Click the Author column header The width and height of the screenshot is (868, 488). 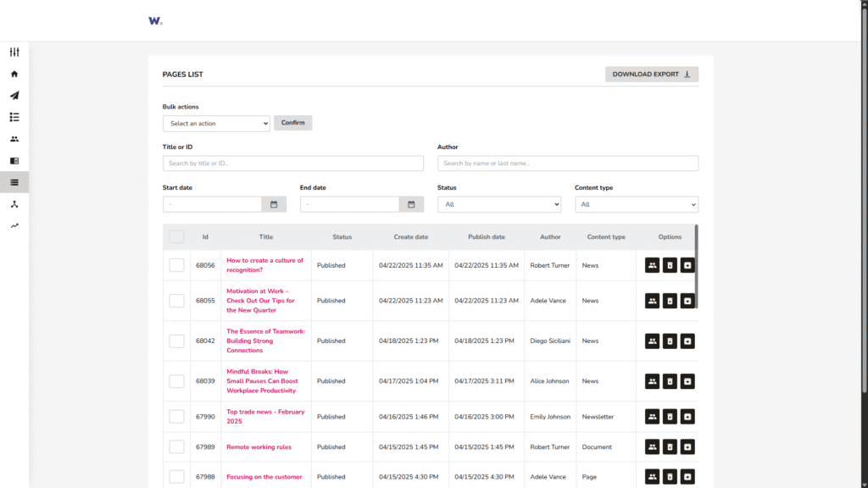click(550, 237)
